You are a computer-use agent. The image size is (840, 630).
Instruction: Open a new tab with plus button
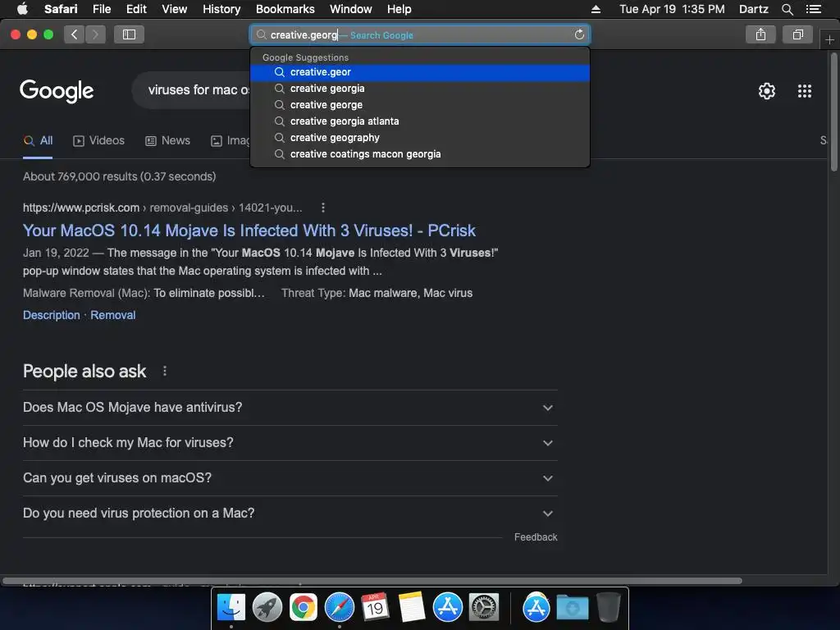[829, 39]
